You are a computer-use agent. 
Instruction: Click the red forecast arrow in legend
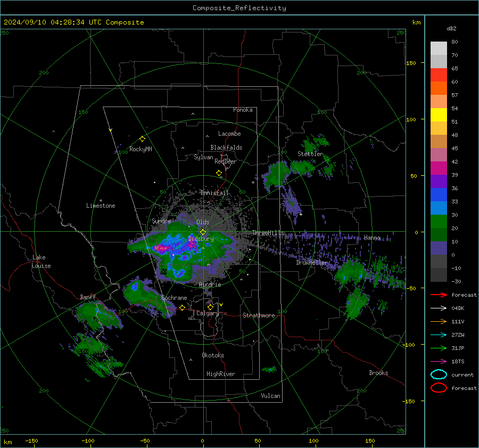(x=439, y=295)
